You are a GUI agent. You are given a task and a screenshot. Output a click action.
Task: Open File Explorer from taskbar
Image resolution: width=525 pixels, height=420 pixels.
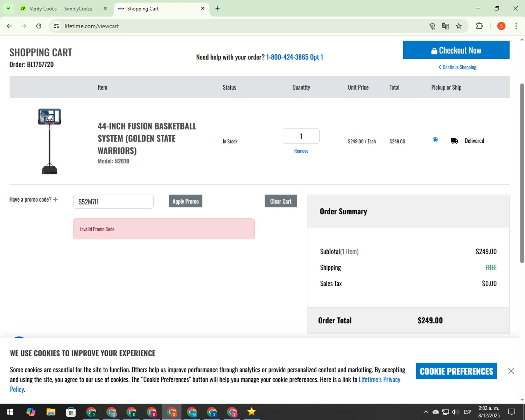coord(51,412)
